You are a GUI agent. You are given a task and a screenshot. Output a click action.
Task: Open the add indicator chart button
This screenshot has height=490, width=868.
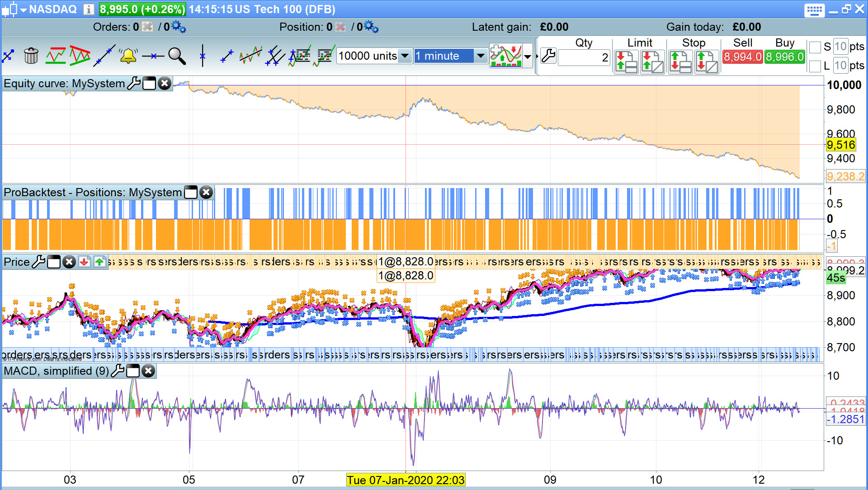coord(506,56)
